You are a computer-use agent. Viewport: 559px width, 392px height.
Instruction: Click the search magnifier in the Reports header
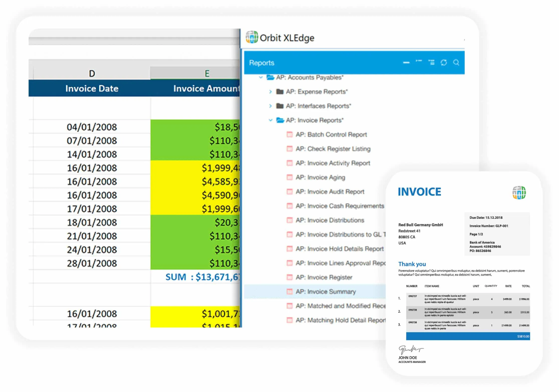tap(456, 62)
